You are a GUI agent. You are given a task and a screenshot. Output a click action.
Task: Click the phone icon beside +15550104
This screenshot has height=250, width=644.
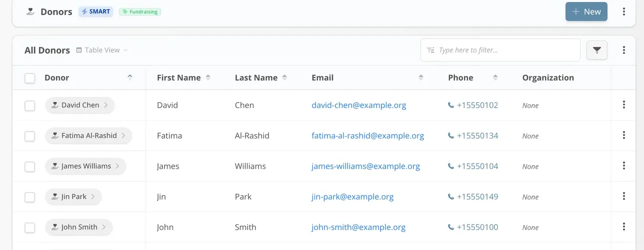[x=451, y=166]
